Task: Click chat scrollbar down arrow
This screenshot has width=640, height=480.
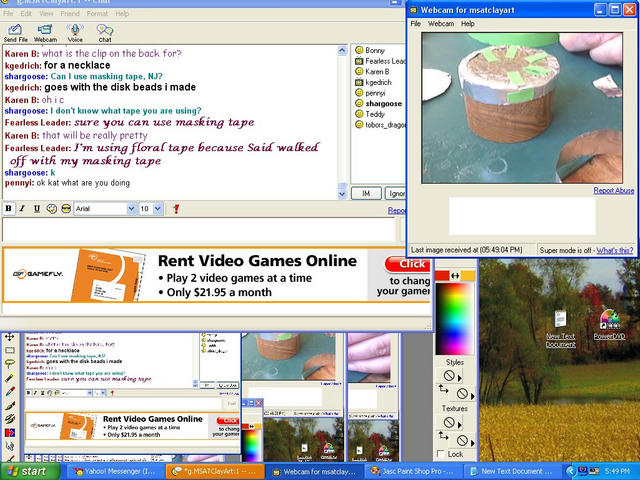Action: tap(342, 194)
